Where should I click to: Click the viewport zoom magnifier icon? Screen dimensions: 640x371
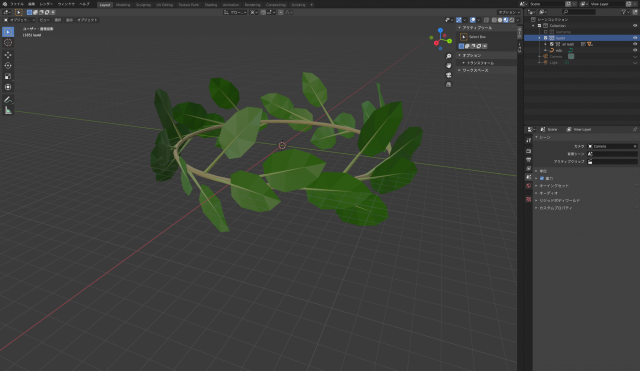pyautogui.click(x=449, y=56)
